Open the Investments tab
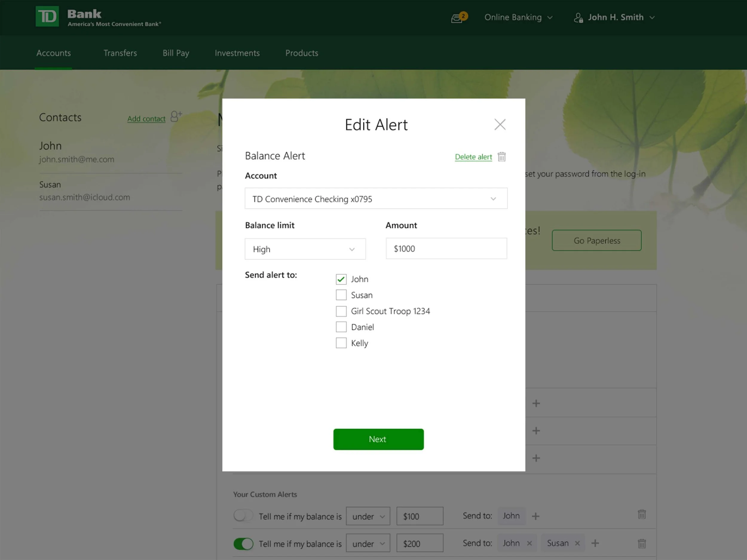 [x=237, y=53]
